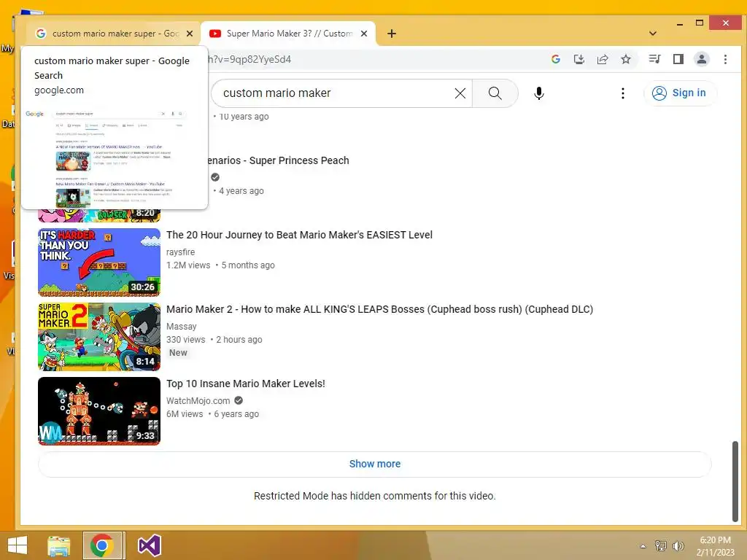Open File Explorer from the taskbar
The image size is (747, 560).
tap(58, 545)
